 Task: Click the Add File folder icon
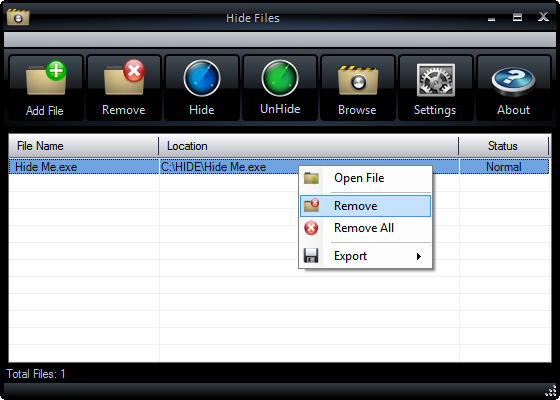(x=46, y=78)
